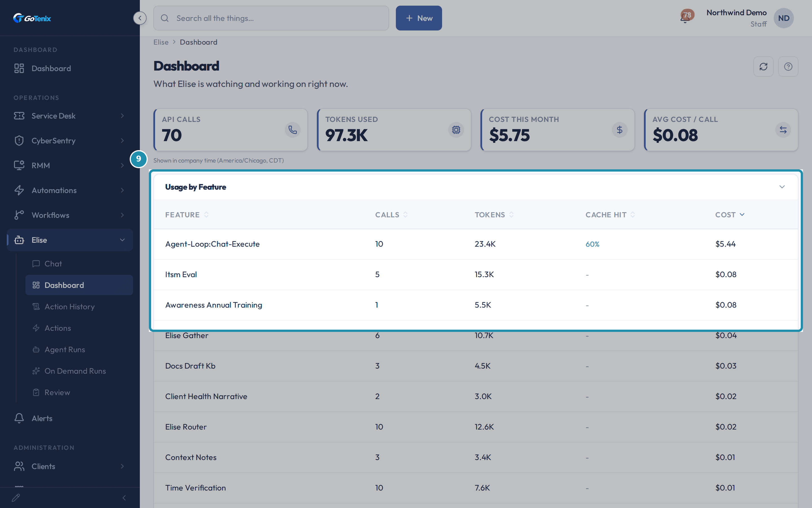Open notifications bell with 78 badge
The image size is (812, 508).
(x=686, y=16)
